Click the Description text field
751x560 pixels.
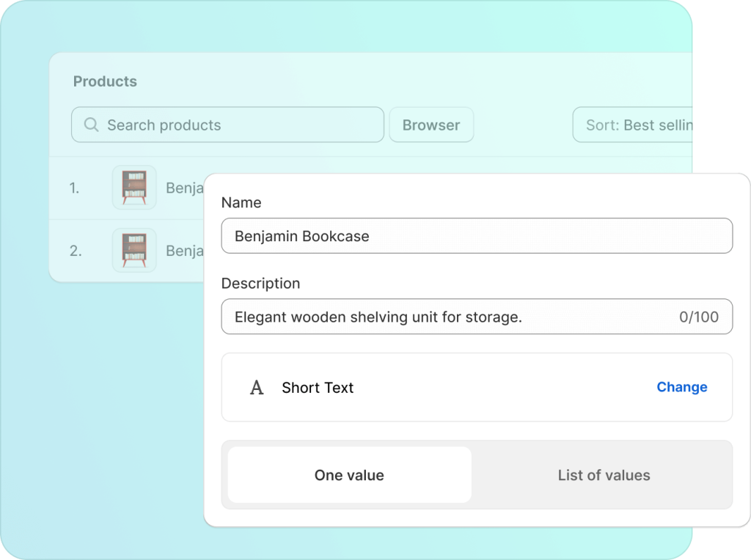pyautogui.click(x=447, y=317)
